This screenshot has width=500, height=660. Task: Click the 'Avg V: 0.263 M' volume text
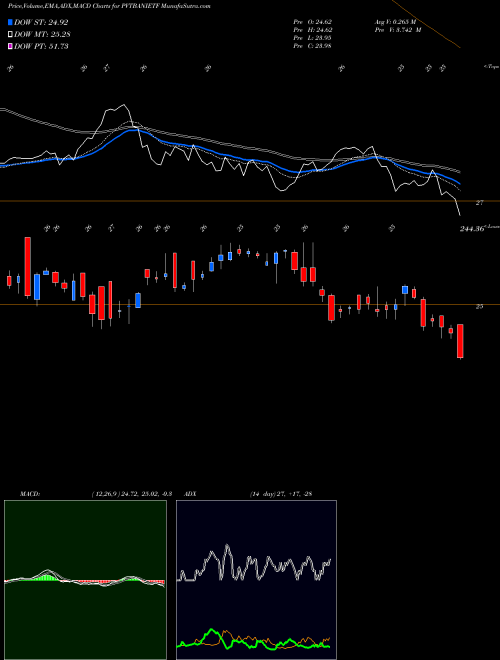click(x=395, y=21)
